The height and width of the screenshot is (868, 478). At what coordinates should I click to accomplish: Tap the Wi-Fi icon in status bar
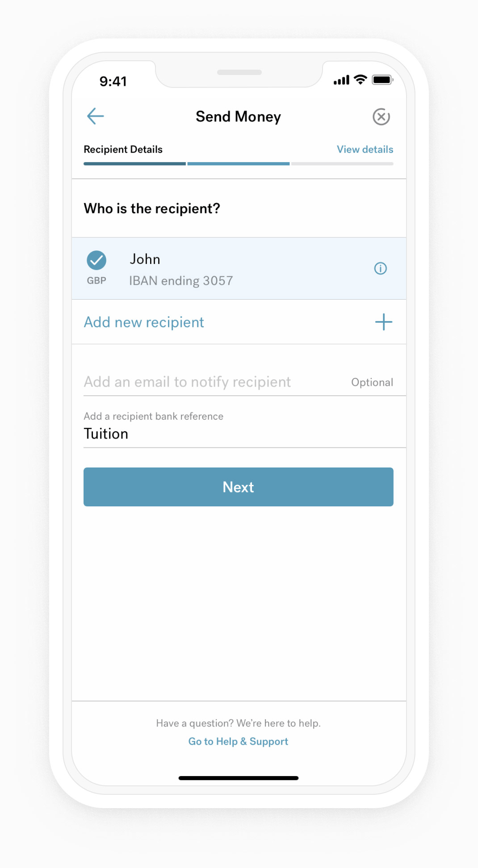coord(360,79)
